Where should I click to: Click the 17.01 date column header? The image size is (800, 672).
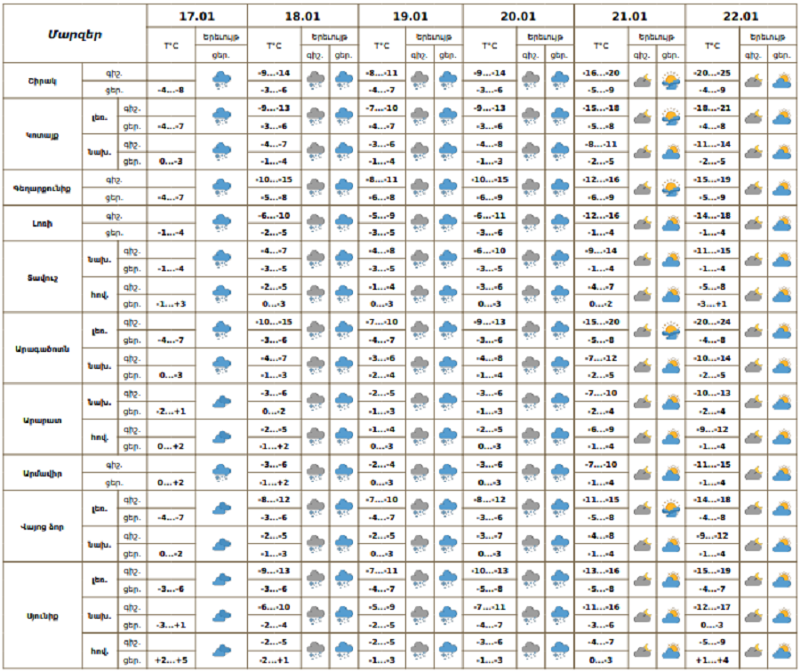click(x=196, y=16)
